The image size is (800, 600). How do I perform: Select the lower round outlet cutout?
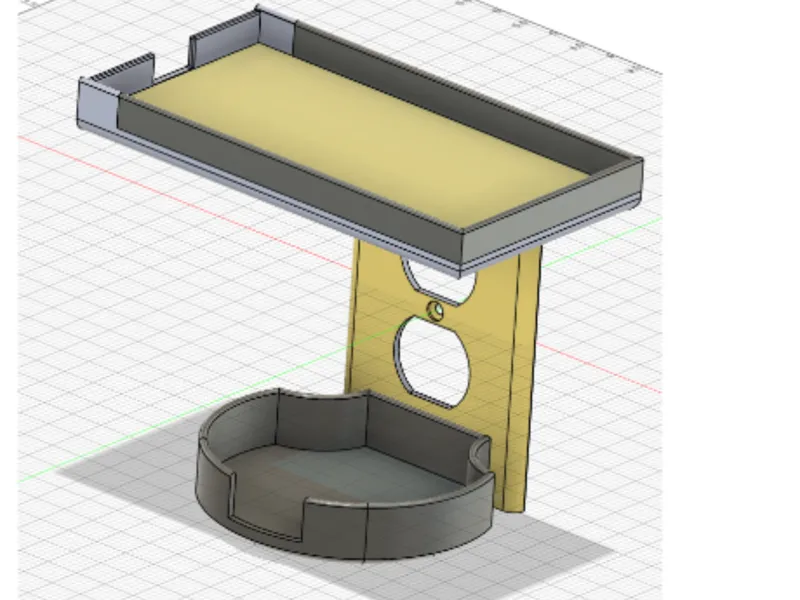tap(433, 361)
